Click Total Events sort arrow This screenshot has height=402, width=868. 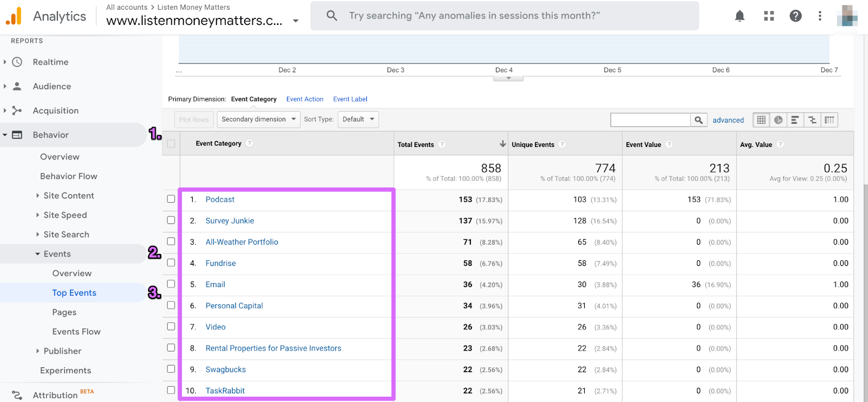tap(502, 144)
